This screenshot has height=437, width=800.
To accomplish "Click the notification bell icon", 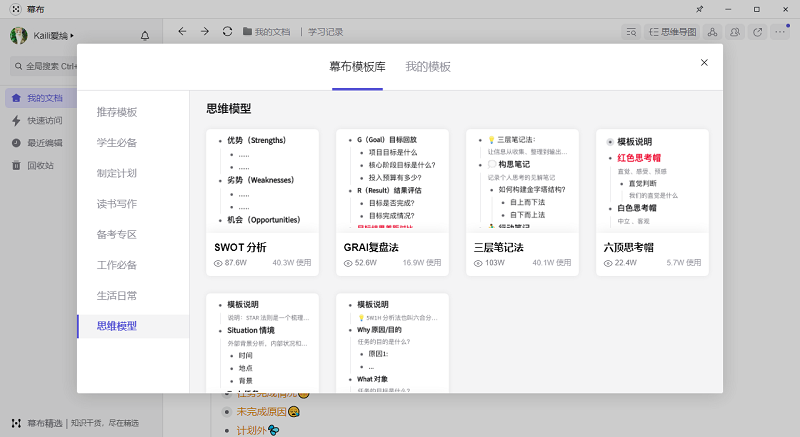I will click(145, 36).
